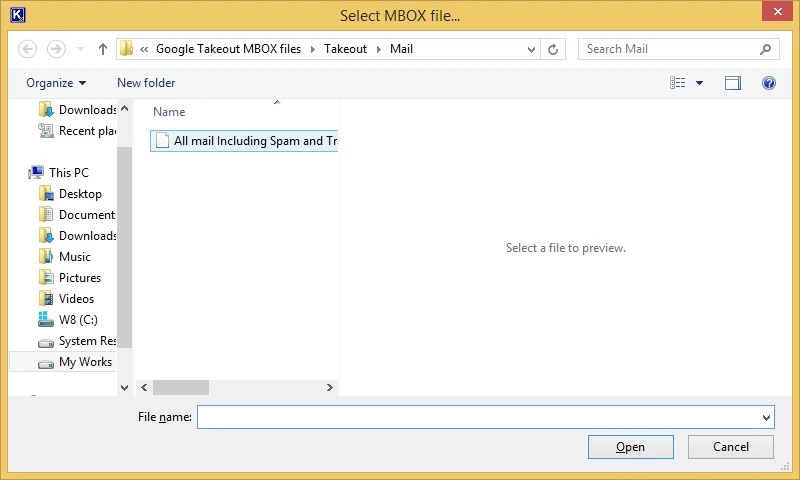Click the Pictures folder icon

click(46, 277)
